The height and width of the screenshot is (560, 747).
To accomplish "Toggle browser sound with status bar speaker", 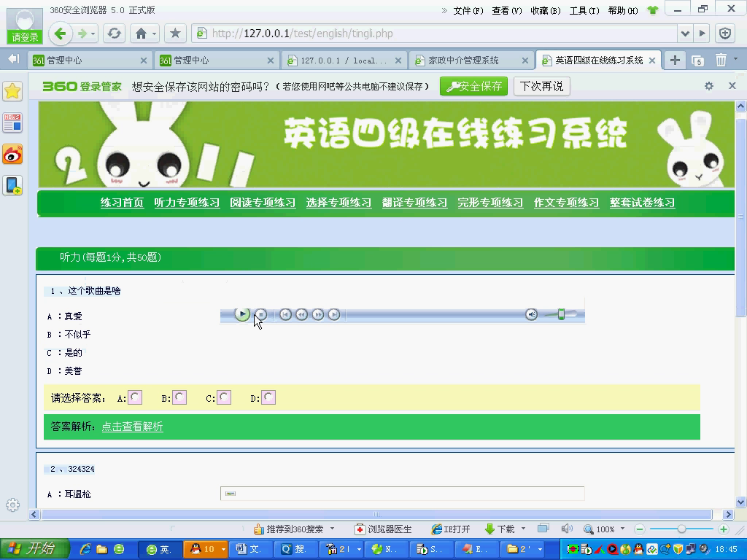I will [x=566, y=529].
